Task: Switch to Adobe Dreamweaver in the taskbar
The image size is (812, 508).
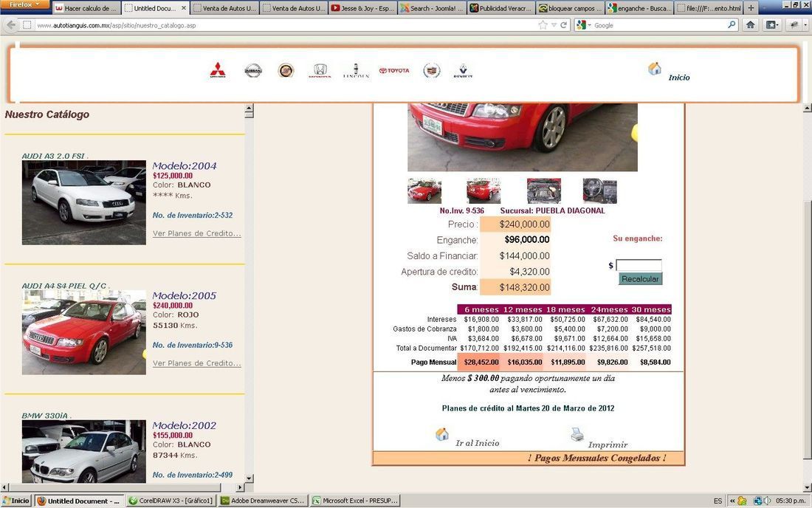Action: click(263, 501)
